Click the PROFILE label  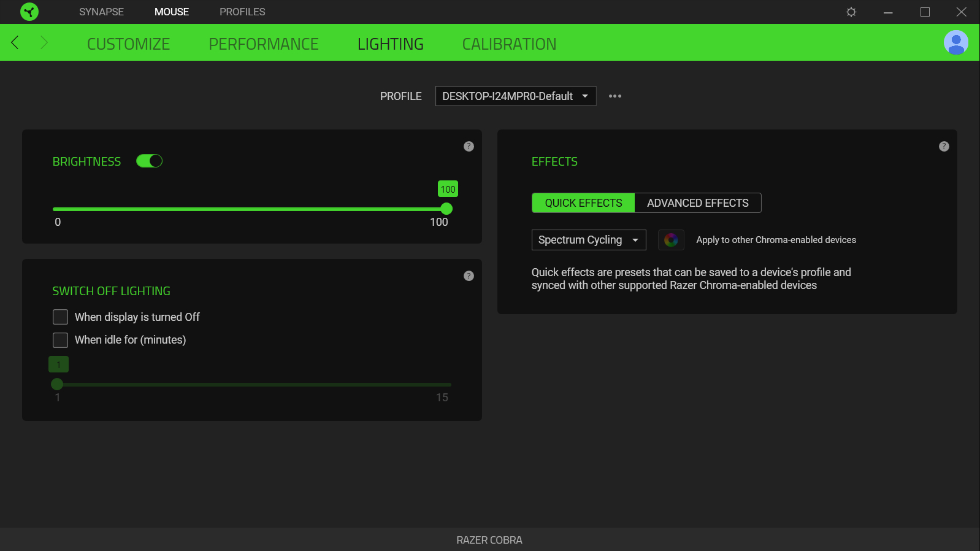400,96
